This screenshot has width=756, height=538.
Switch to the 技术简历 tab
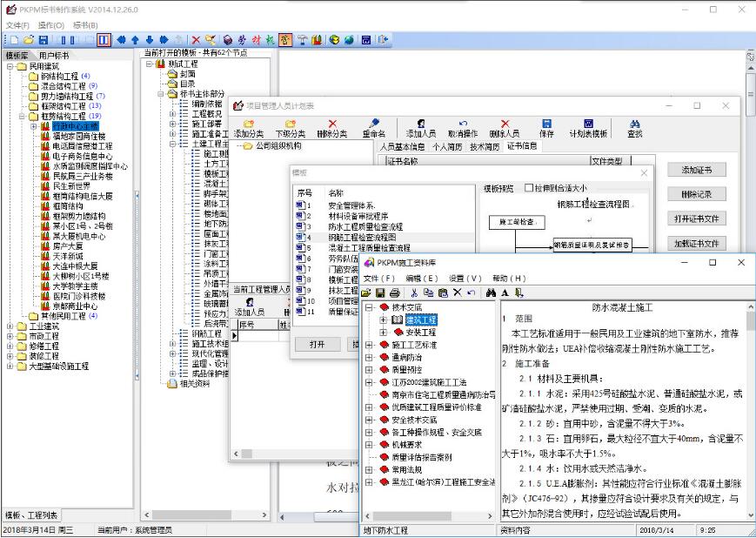[x=485, y=146]
